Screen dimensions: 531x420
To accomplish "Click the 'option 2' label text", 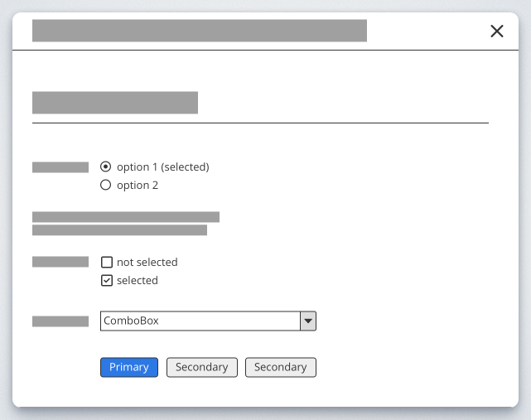I will pyautogui.click(x=138, y=186).
